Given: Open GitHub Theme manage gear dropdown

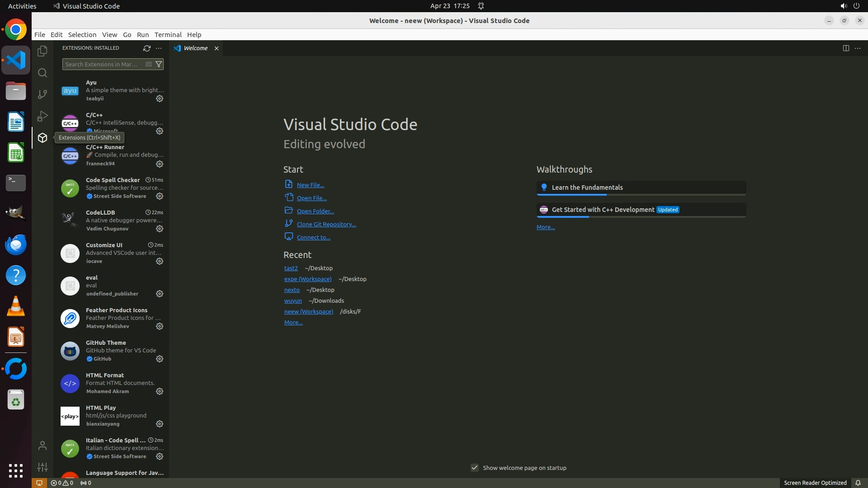Looking at the screenshot, I should pos(160,359).
